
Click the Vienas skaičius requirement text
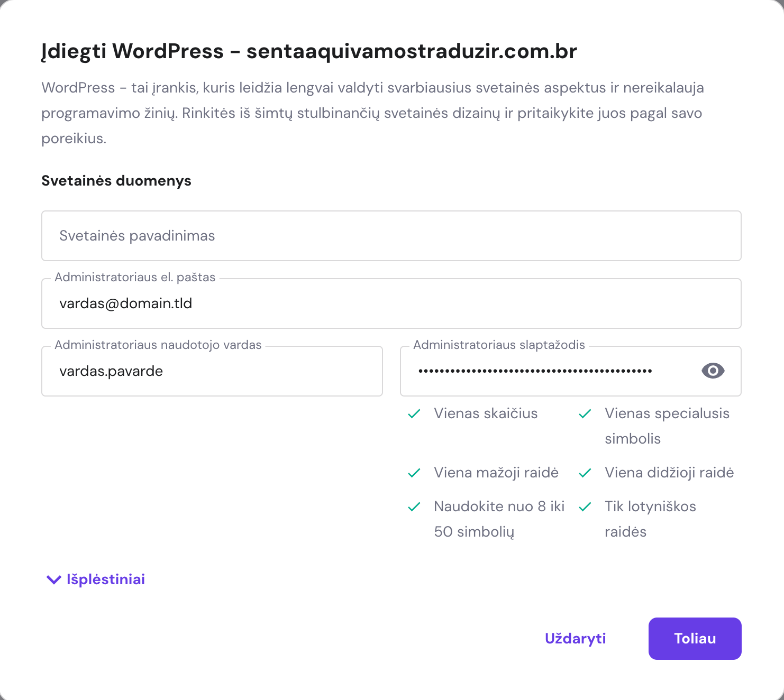486,413
